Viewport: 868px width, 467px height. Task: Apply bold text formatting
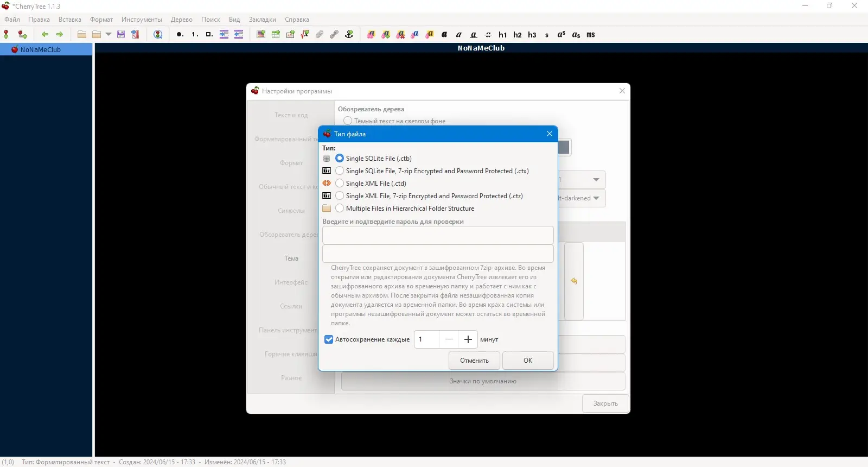[444, 34]
